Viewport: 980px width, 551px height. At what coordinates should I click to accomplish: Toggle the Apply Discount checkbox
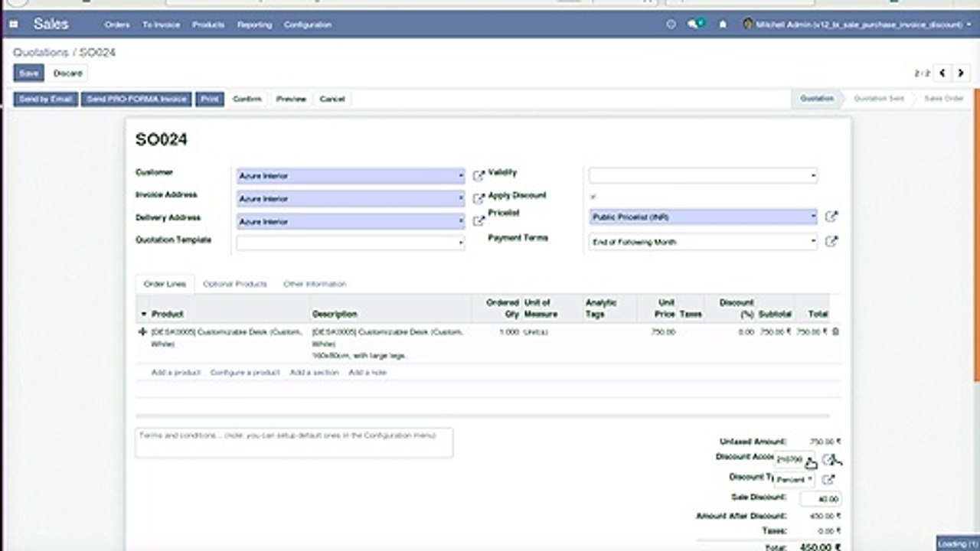pyautogui.click(x=593, y=196)
